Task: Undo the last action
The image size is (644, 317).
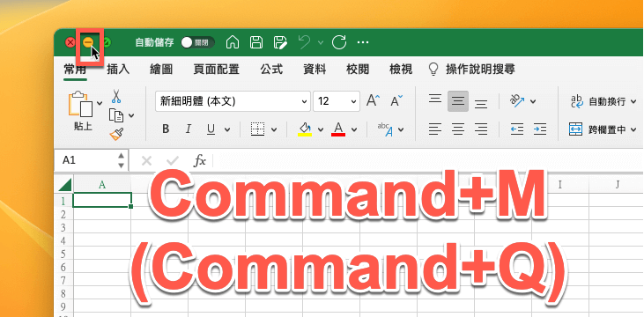Action: (304, 42)
